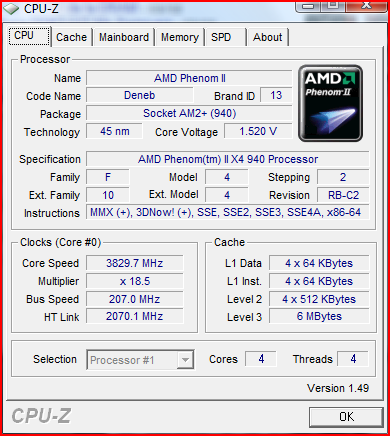The image size is (390, 436).
Task: Click the Level 3 cache 6 MBytes field
Action: (319, 316)
